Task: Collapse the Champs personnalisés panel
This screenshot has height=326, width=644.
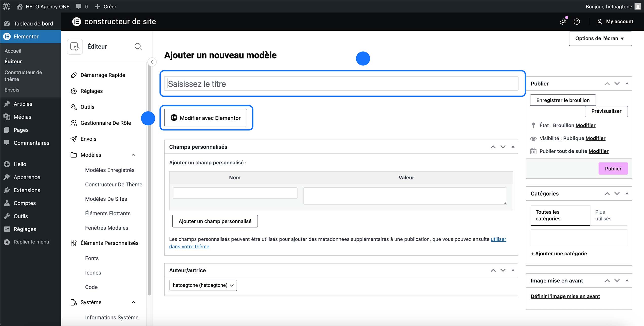Action: click(x=513, y=147)
